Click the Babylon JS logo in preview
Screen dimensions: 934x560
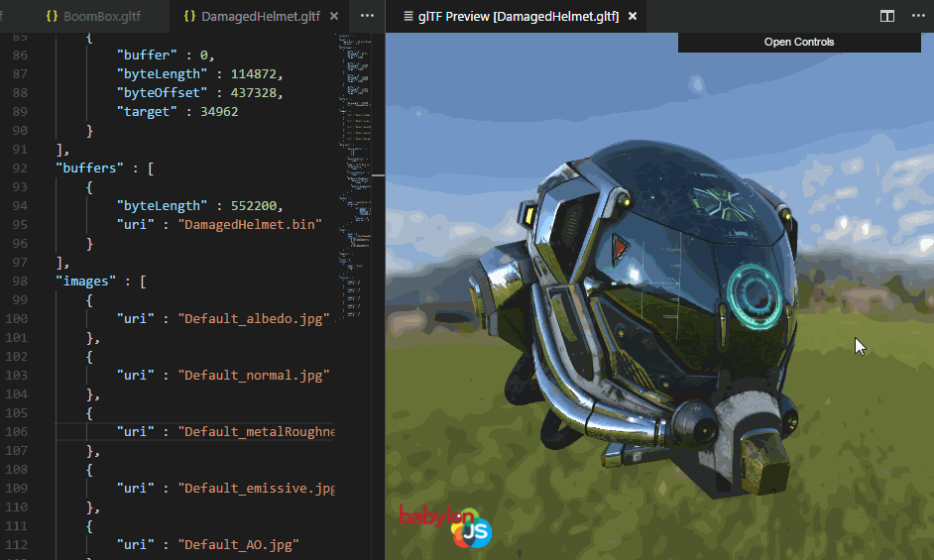pyautogui.click(x=445, y=526)
